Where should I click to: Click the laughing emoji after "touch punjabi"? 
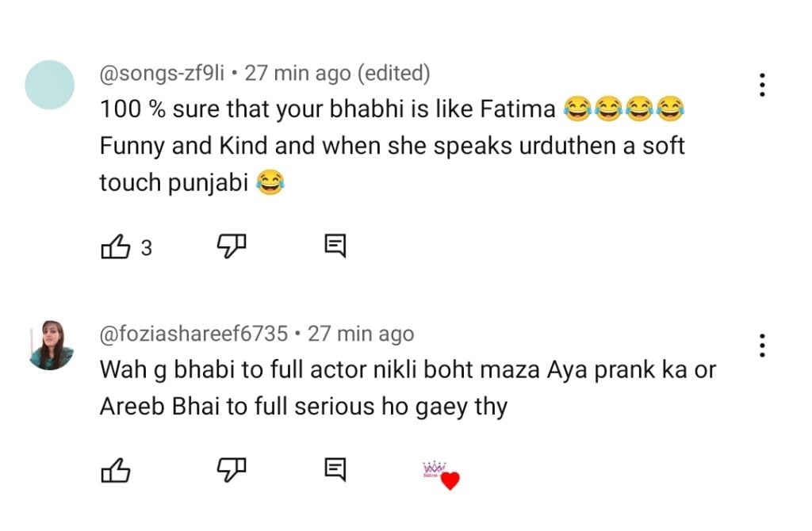(x=271, y=184)
